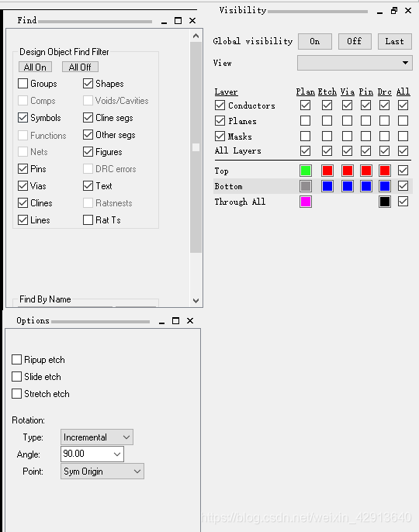Toggle Conductors Plan visibility checkbox
This screenshot has width=419, height=532.
(x=305, y=105)
